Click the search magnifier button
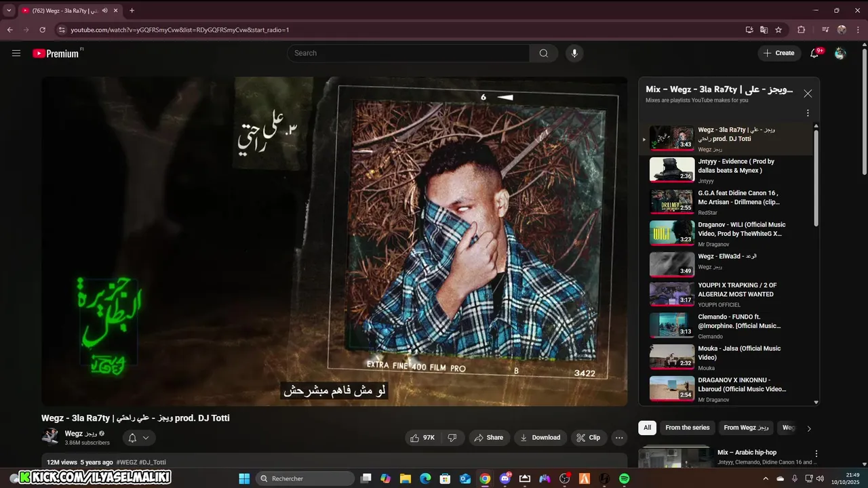 point(544,53)
